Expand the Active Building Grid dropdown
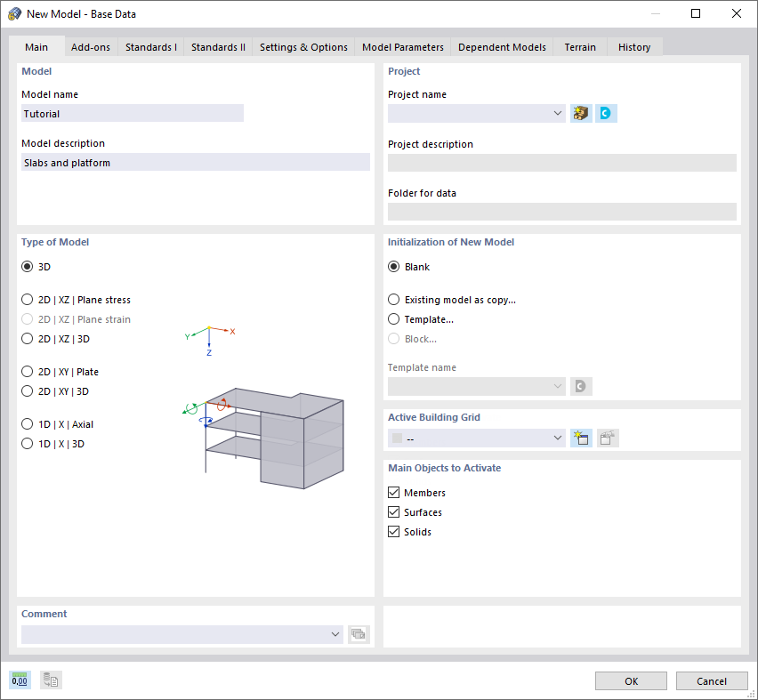This screenshot has height=700, width=758. (x=558, y=438)
